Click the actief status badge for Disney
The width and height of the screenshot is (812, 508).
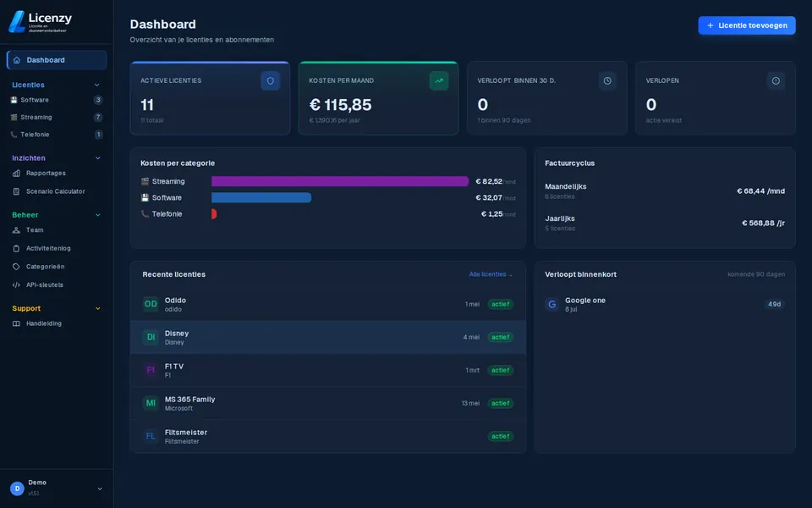coord(500,337)
